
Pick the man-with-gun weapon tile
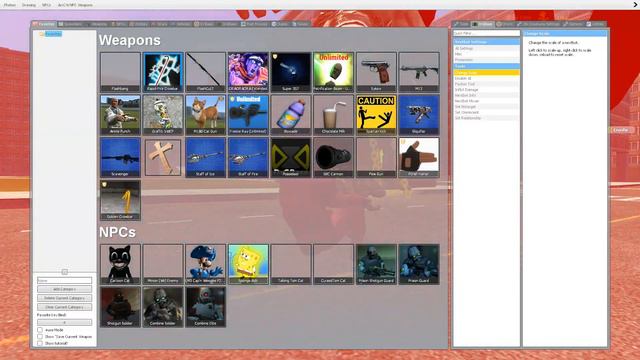[120, 115]
